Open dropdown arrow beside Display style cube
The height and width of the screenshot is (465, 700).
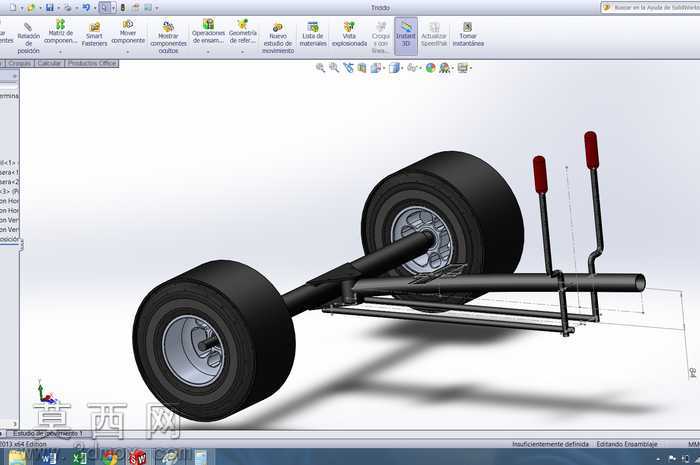tap(402, 68)
